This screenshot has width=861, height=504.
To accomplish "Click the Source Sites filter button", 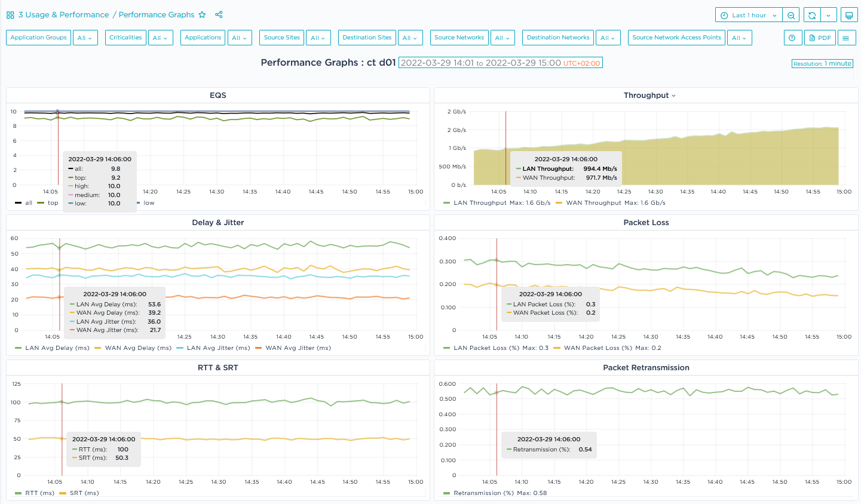I will 281,37.
